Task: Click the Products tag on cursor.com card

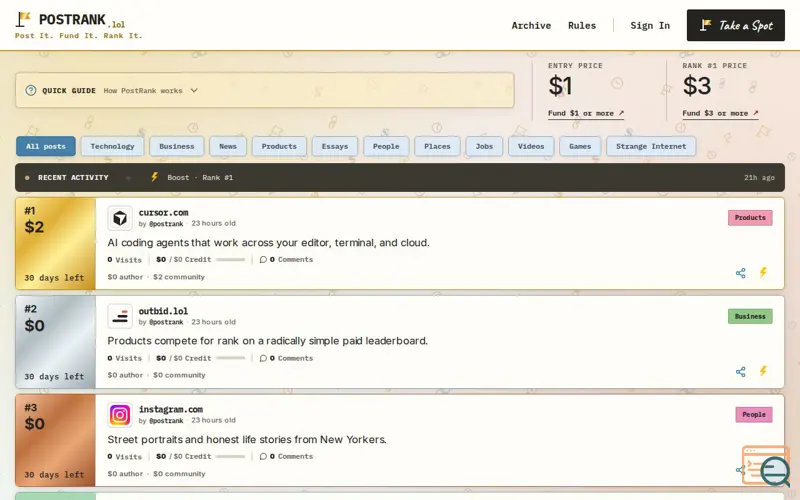Action: coord(750,218)
